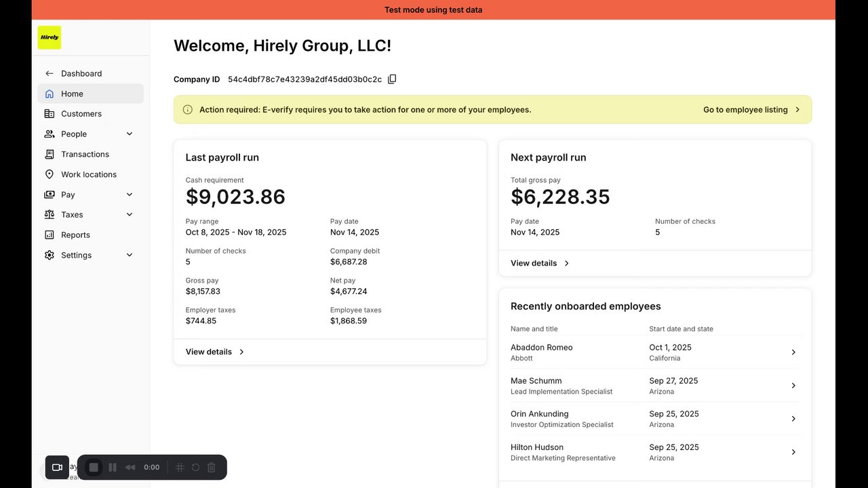Expand the Settings submenu

pos(130,256)
